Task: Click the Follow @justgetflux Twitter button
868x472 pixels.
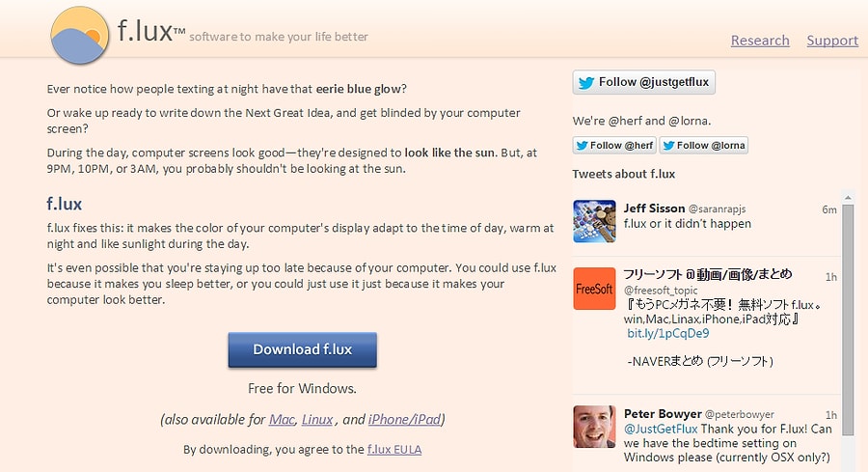Action: click(x=644, y=82)
